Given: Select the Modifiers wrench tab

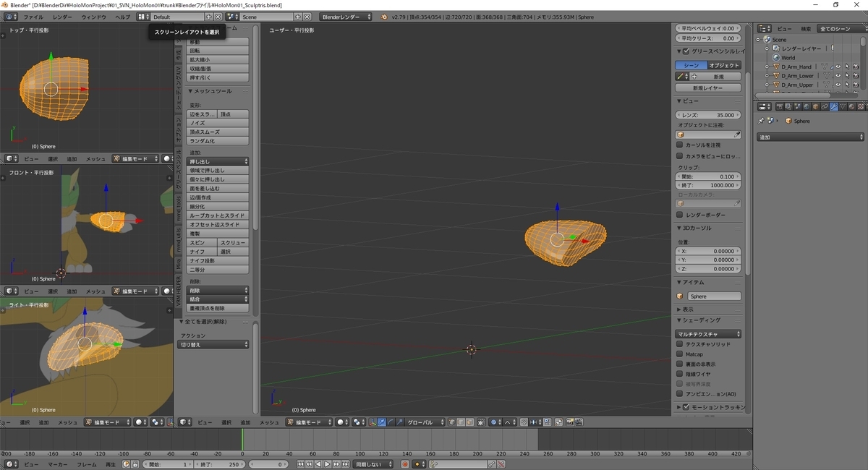Looking at the screenshot, I should click(834, 106).
